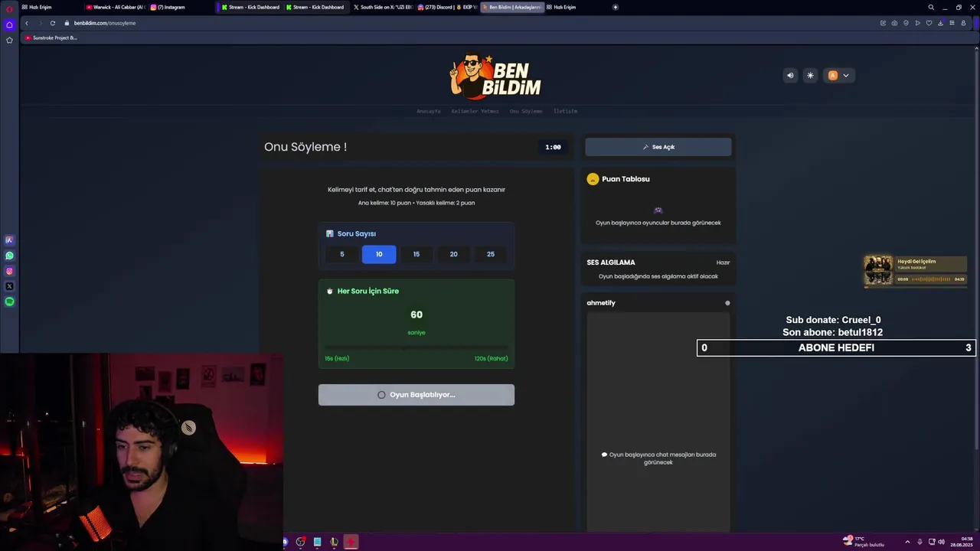Expand the system tray hidden icons arrow
The width and height of the screenshot is (980, 551).
point(907,542)
